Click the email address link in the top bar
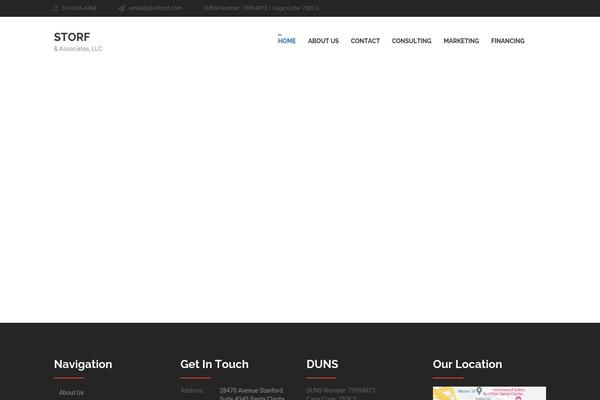Image resolution: width=600 pixels, height=400 pixels. [x=155, y=8]
